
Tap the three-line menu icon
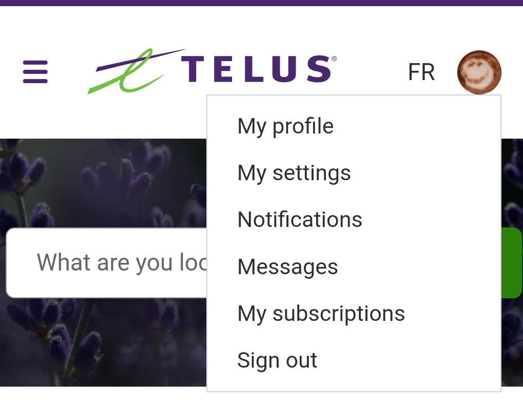(x=35, y=72)
